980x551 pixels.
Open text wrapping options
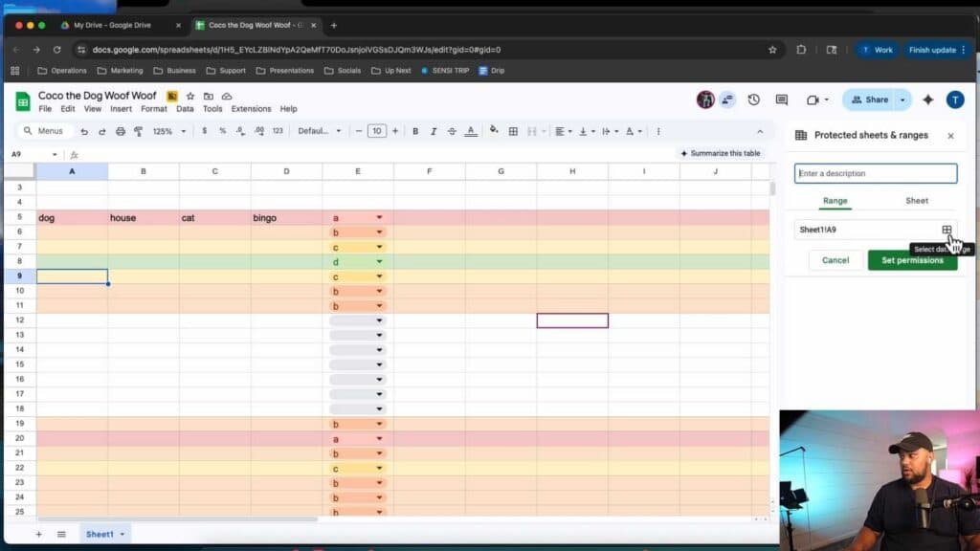tap(610, 131)
